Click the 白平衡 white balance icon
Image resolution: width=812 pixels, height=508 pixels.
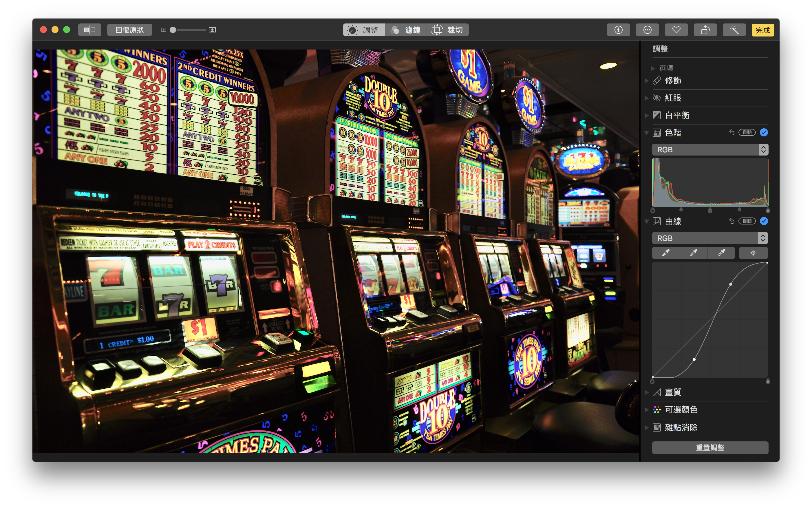click(x=656, y=115)
